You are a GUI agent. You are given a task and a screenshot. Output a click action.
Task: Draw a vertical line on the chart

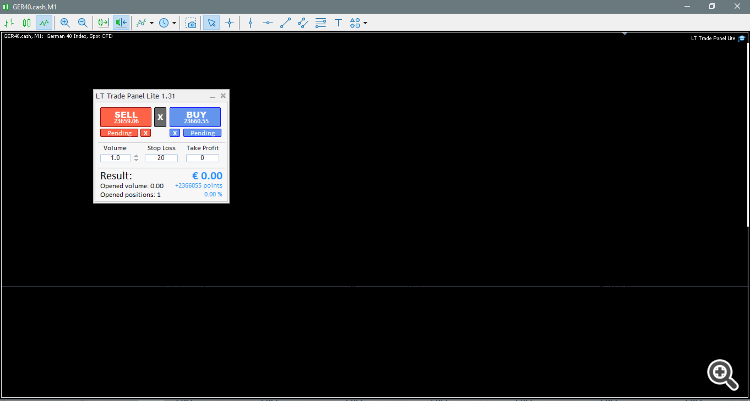coord(250,22)
